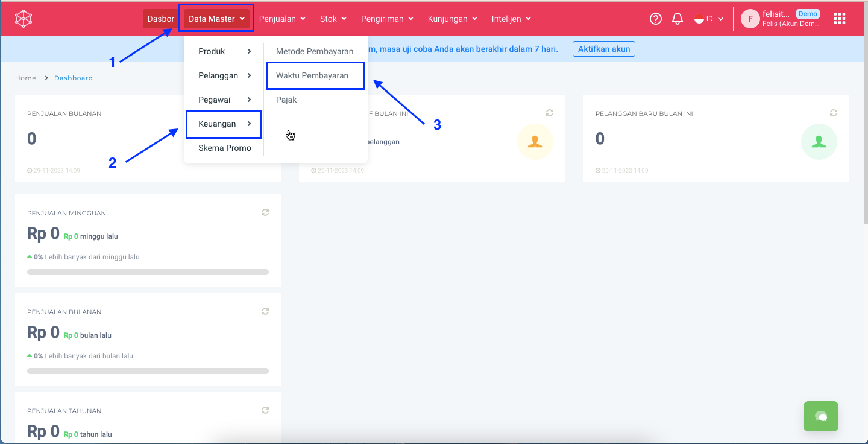This screenshot has width=868, height=444.
Task: Open the green chat widget
Action: click(820, 416)
